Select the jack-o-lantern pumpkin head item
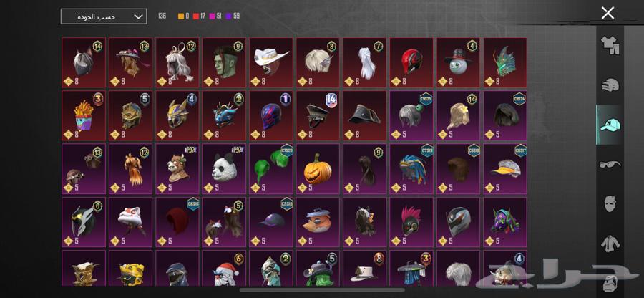 [x=318, y=168]
